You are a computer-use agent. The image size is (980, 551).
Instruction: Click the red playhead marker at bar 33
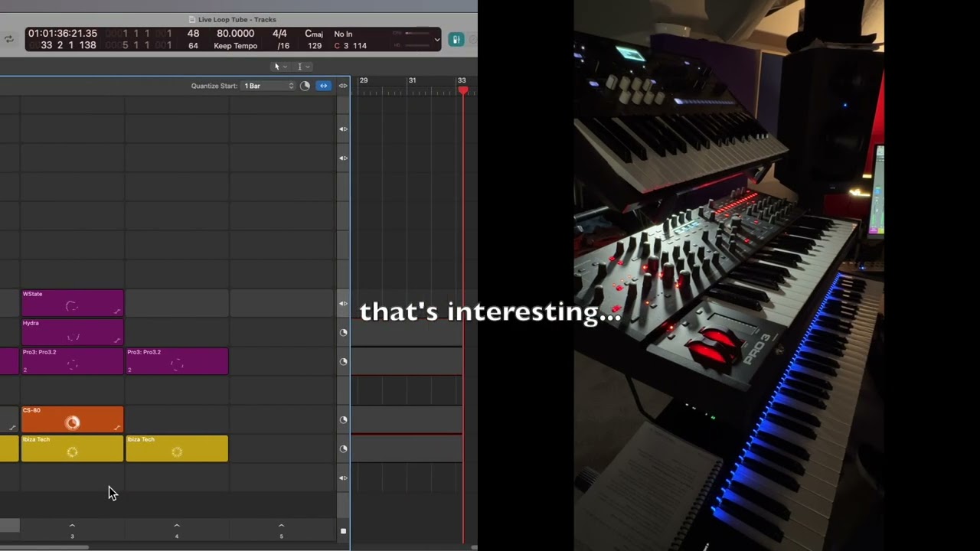(x=463, y=90)
